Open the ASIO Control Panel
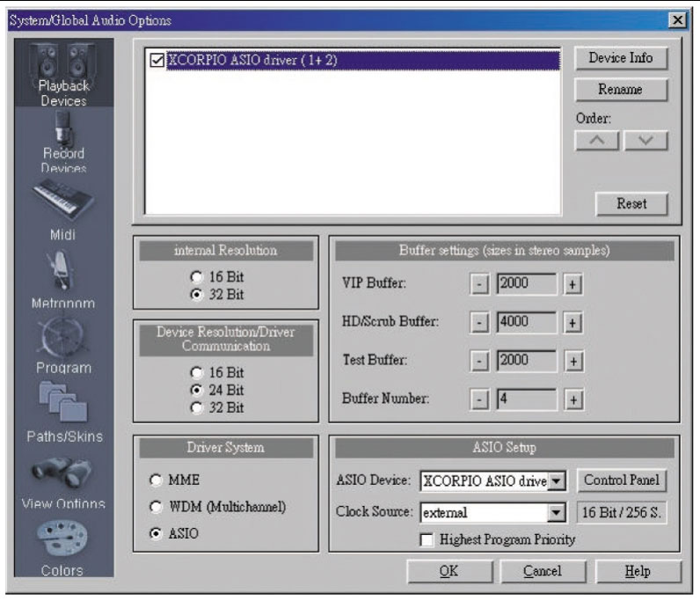 pyautogui.click(x=622, y=480)
